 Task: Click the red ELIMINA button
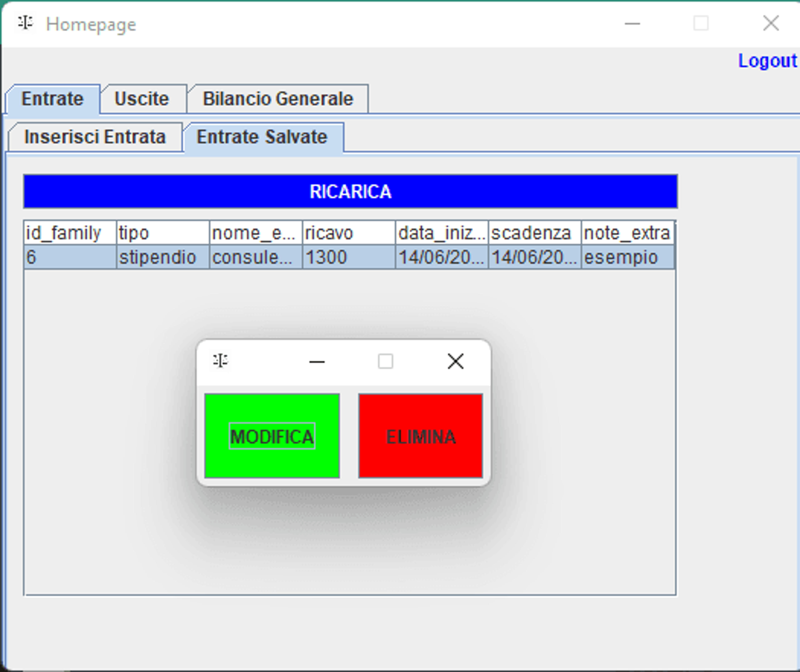tap(421, 435)
